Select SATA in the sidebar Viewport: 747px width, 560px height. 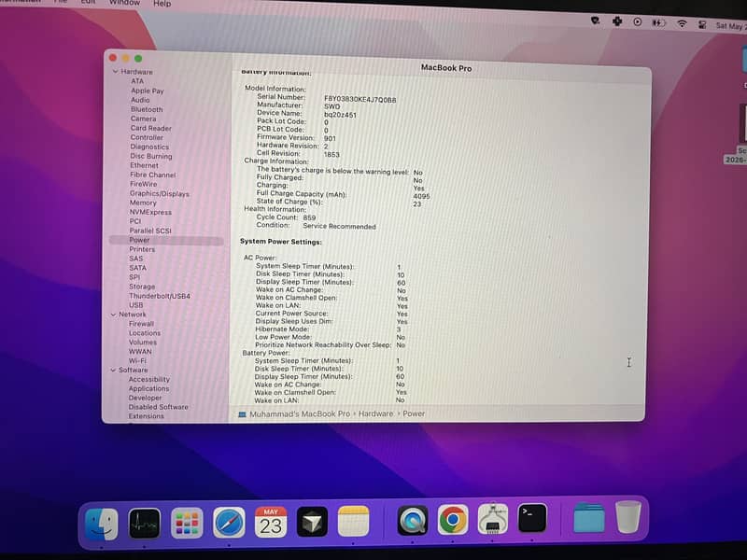coord(137,268)
